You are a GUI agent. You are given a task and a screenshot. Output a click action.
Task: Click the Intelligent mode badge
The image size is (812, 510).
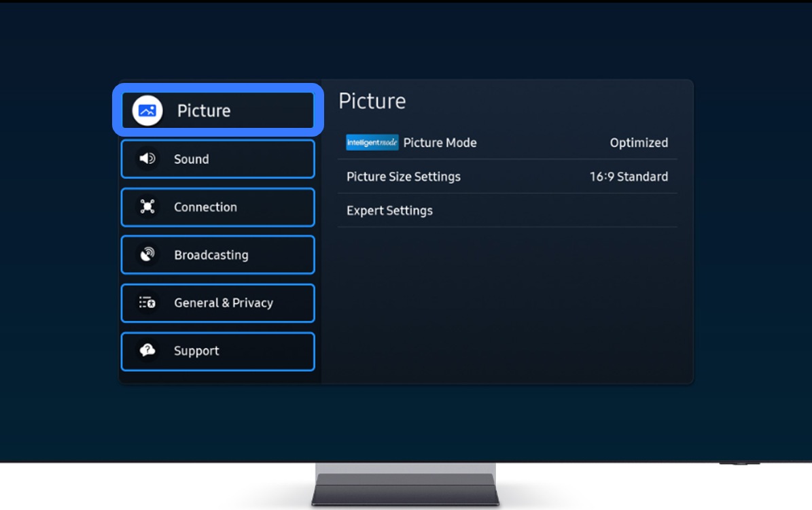point(372,143)
